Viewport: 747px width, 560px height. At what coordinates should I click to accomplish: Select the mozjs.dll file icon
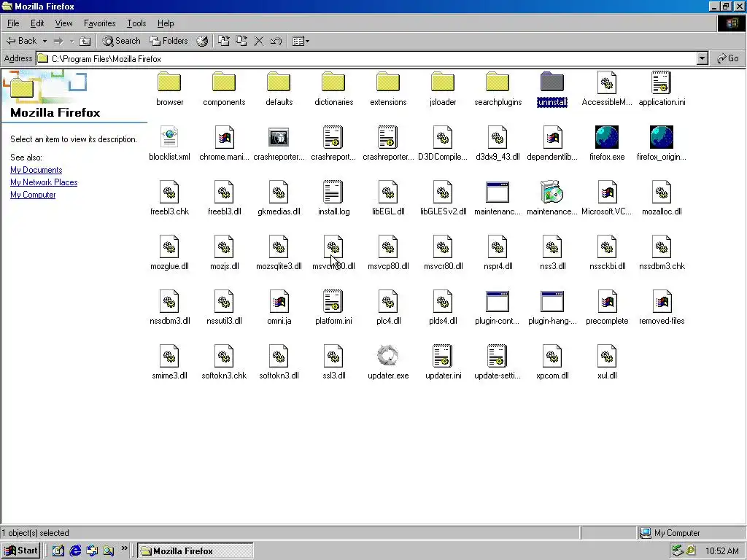pos(224,246)
